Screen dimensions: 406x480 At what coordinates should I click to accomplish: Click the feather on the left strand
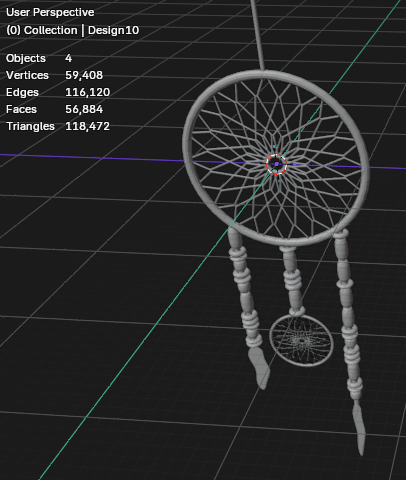[x=259, y=368]
